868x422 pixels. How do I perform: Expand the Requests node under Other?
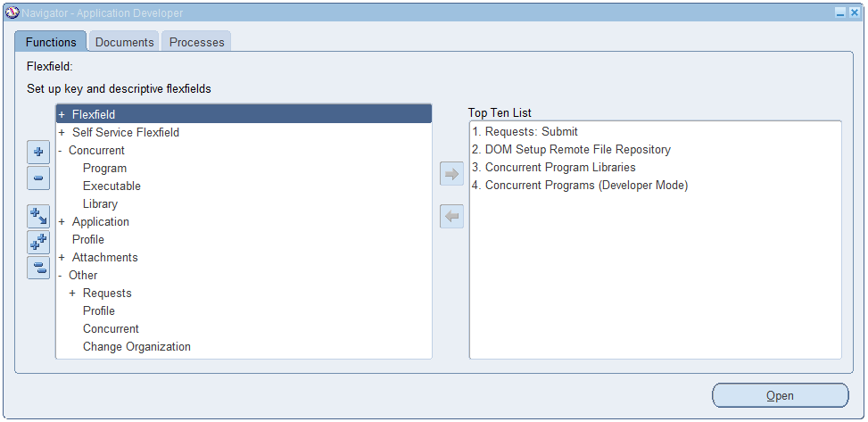click(72, 293)
